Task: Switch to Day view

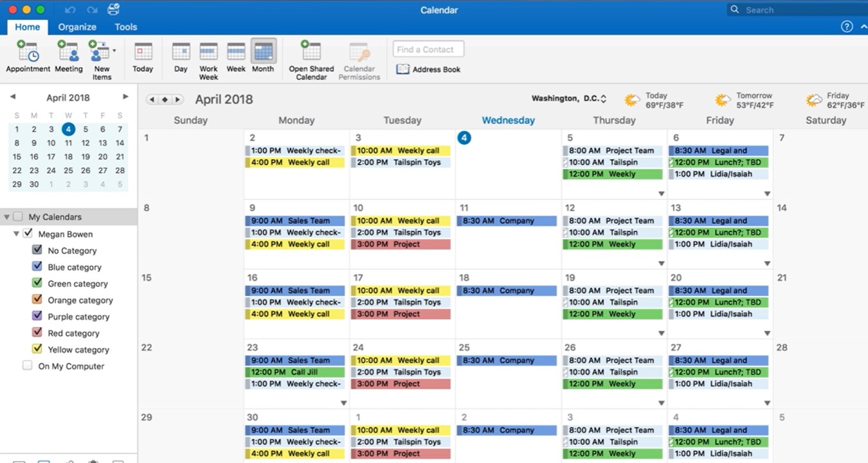Action: click(x=181, y=57)
